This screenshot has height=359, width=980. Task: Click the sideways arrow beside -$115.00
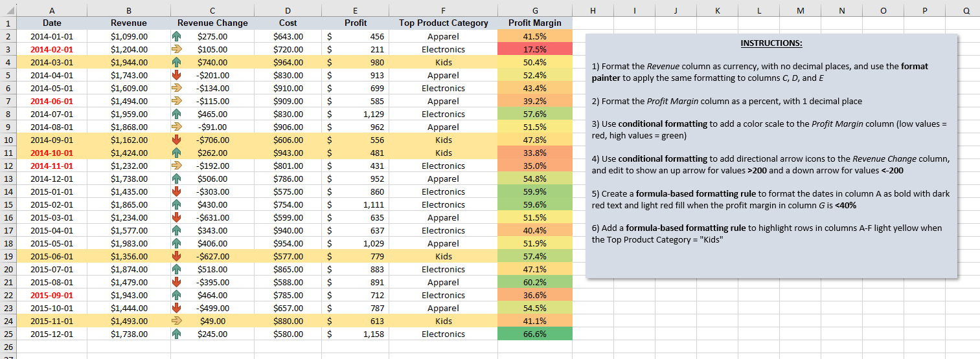[x=177, y=102]
